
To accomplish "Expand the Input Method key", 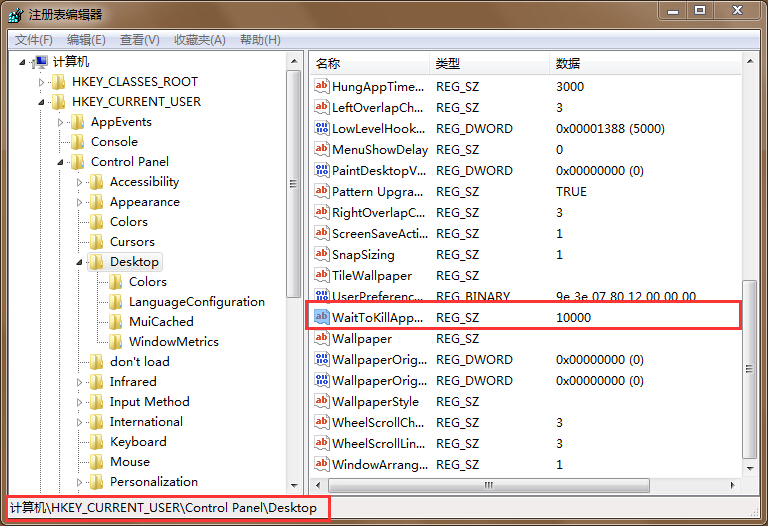I will 80,402.
